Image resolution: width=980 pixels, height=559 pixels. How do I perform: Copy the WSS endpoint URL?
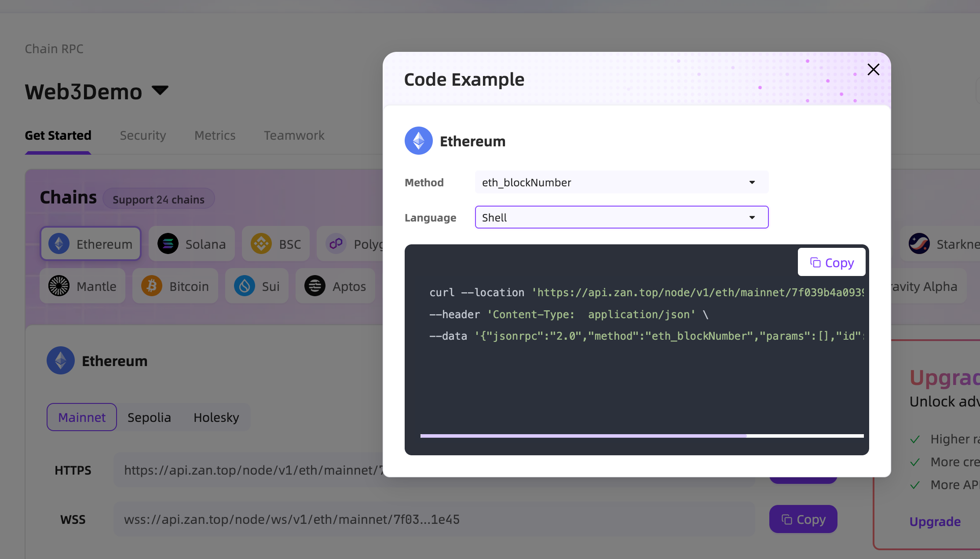[x=803, y=519]
